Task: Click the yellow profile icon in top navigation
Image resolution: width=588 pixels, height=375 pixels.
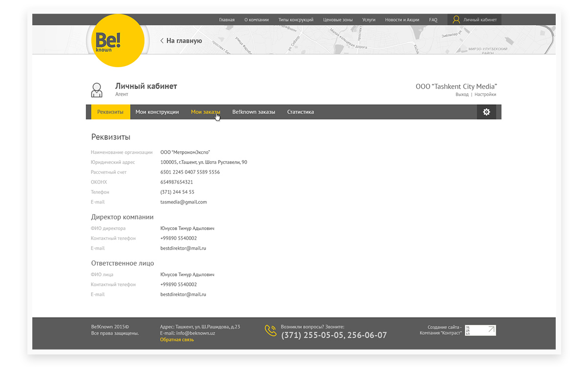Action: [456, 20]
